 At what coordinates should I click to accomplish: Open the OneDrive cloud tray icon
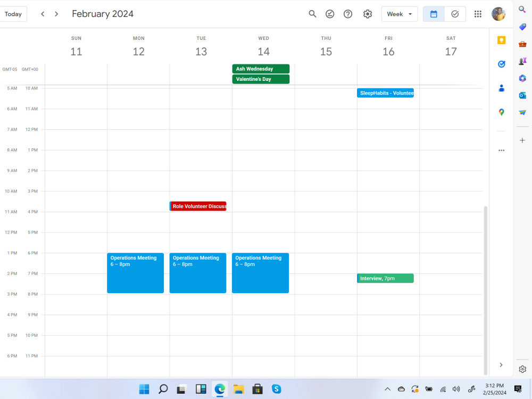coord(401,389)
